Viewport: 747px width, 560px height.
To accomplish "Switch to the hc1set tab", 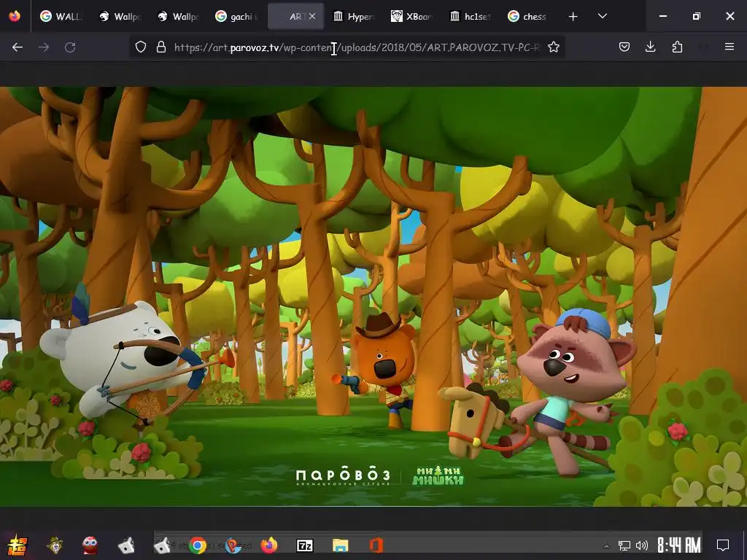I will [471, 16].
